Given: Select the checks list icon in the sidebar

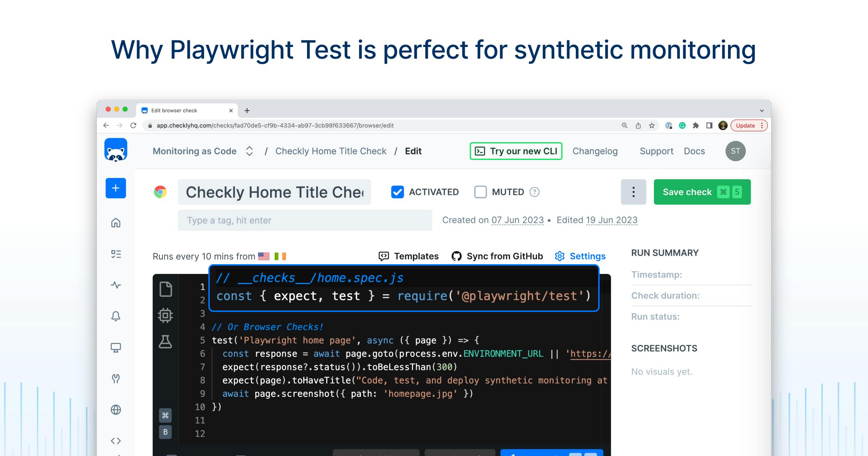Looking at the screenshot, I should click(x=115, y=254).
